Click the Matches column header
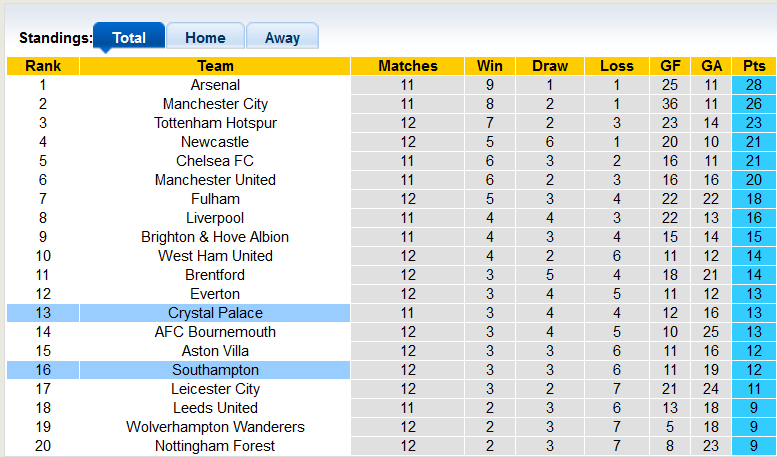This screenshot has height=457, width=777. [408, 66]
